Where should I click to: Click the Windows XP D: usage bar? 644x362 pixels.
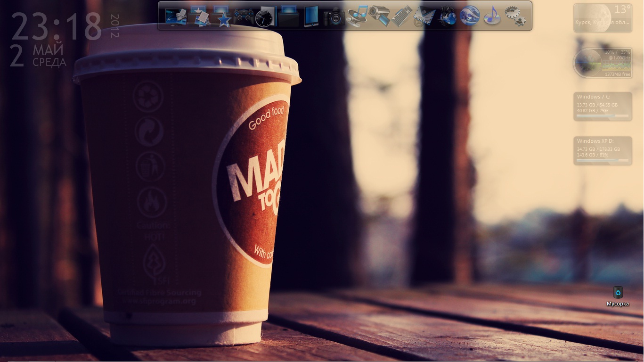[603, 160]
